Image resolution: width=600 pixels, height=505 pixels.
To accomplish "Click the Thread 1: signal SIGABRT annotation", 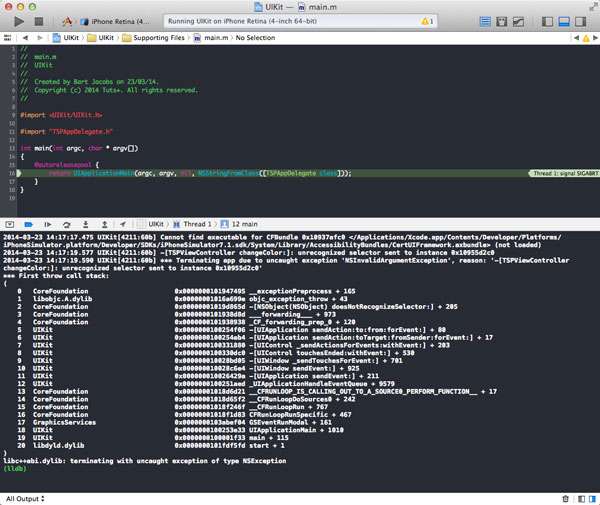I will (564, 173).
